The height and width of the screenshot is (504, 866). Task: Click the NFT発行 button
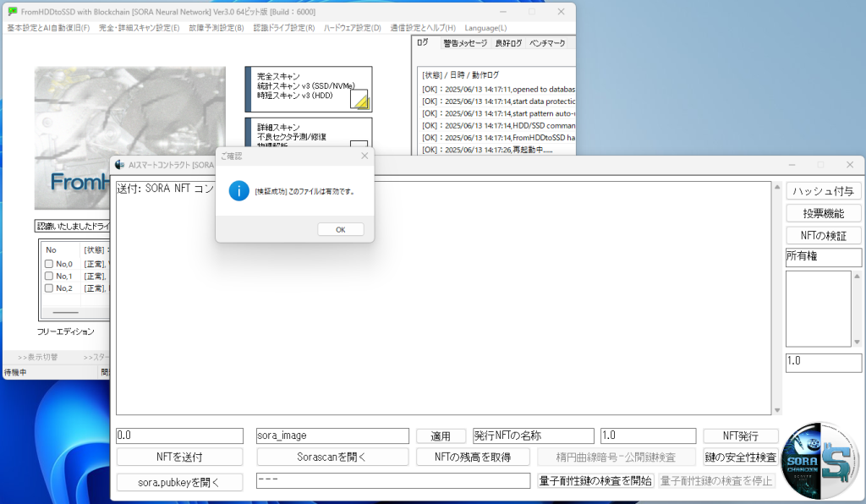click(x=741, y=436)
